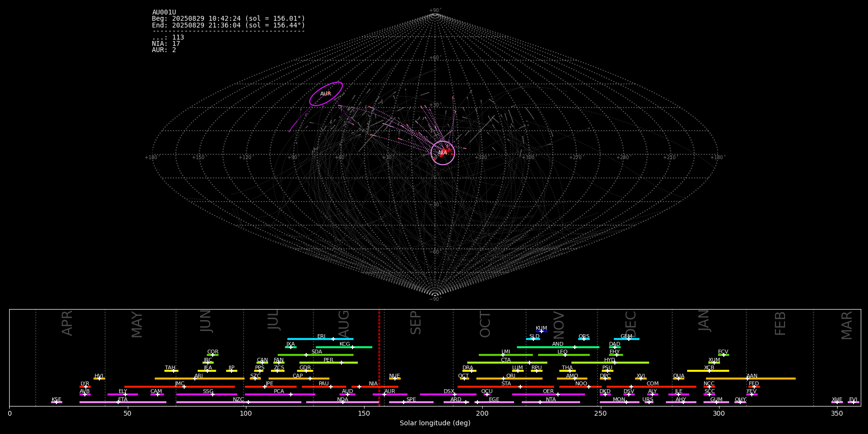The height and width of the screenshot is (434, 868).
Task: Click the MAR month label
Action: coord(847,325)
